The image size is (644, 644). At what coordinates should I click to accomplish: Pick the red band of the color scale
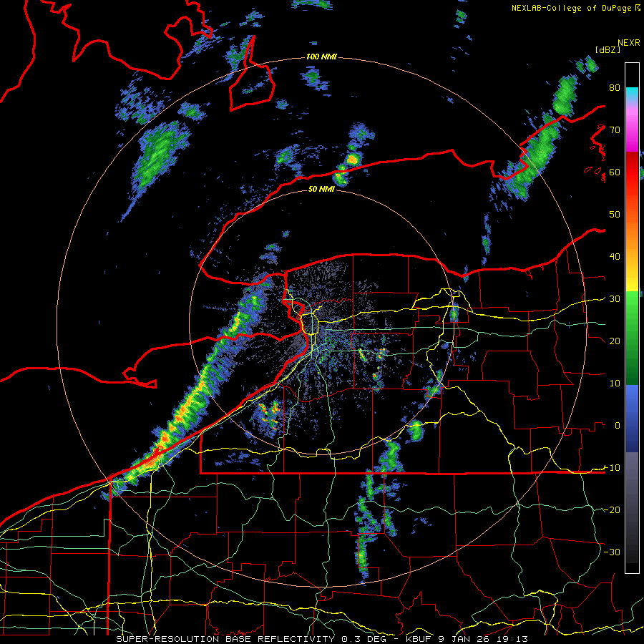632,172
